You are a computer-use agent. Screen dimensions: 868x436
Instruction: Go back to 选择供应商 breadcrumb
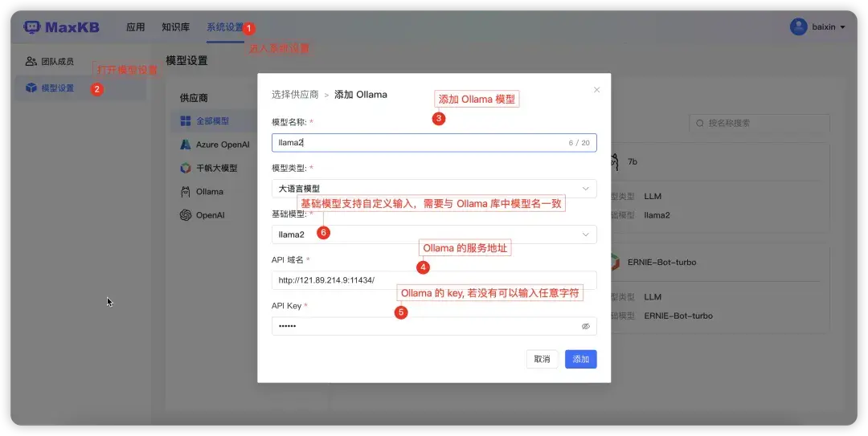point(295,95)
